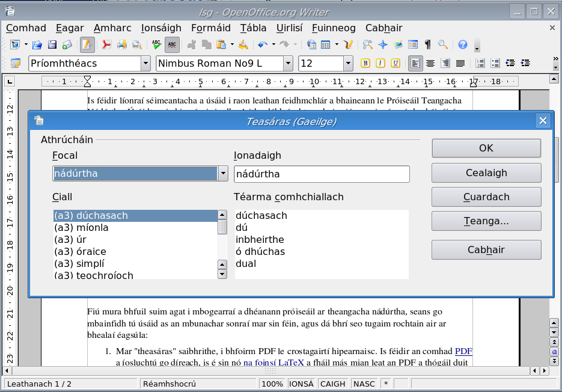The height and width of the screenshot is (392, 562).
Task: Click the Cabhair button in dialog
Action: 486,250
